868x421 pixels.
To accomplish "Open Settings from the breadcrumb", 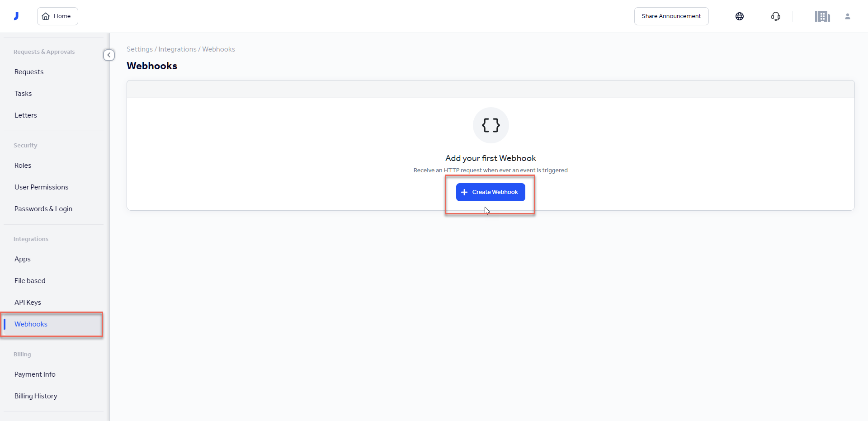I will click(x=139, y=49).
